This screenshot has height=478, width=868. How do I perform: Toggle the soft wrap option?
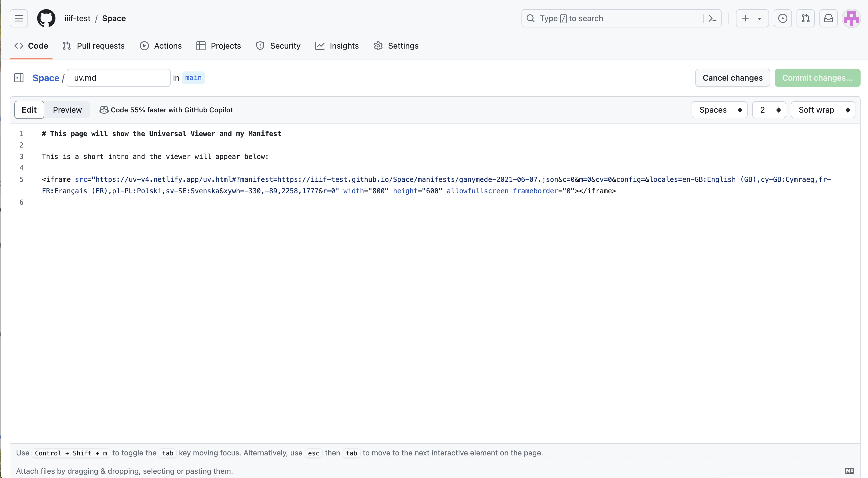(x=823, y=109)
